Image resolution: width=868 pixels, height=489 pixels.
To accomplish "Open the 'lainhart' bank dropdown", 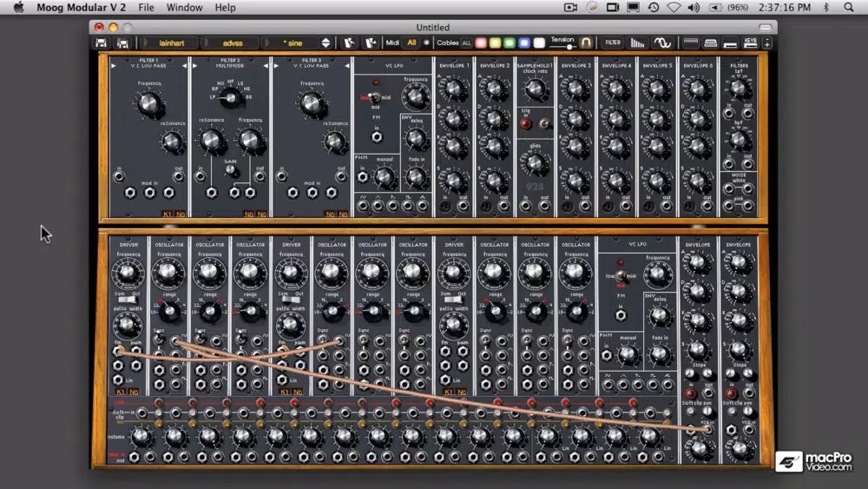I will (171, 43).
